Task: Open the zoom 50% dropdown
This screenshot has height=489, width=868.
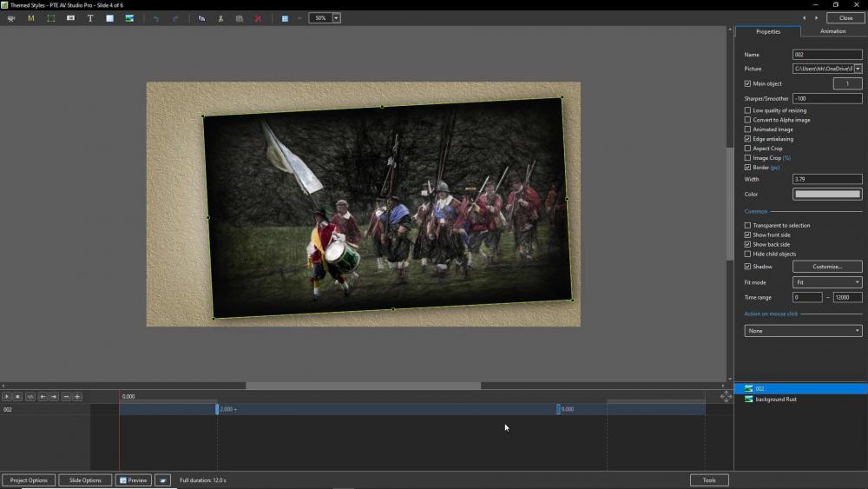Action: (336, 18)
